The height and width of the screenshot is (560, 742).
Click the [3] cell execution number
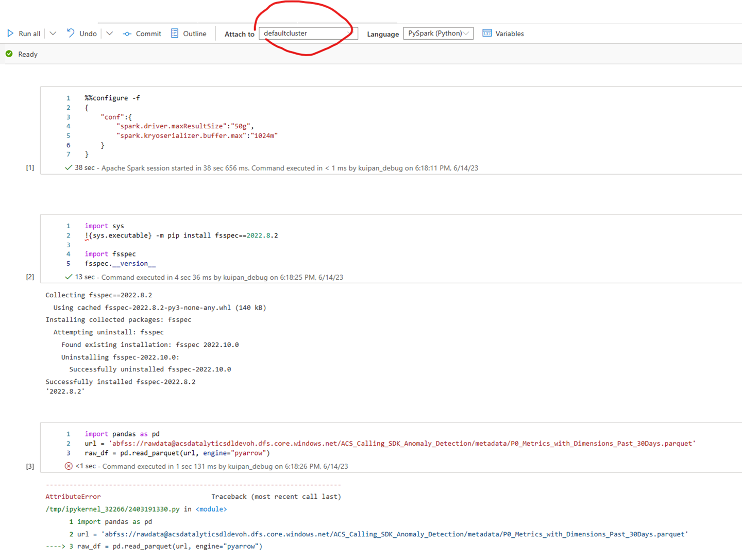(x=30, y=466)
